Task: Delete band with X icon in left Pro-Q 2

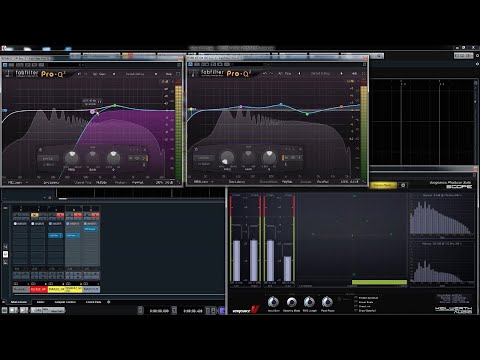Action: [x=144, y=150]
